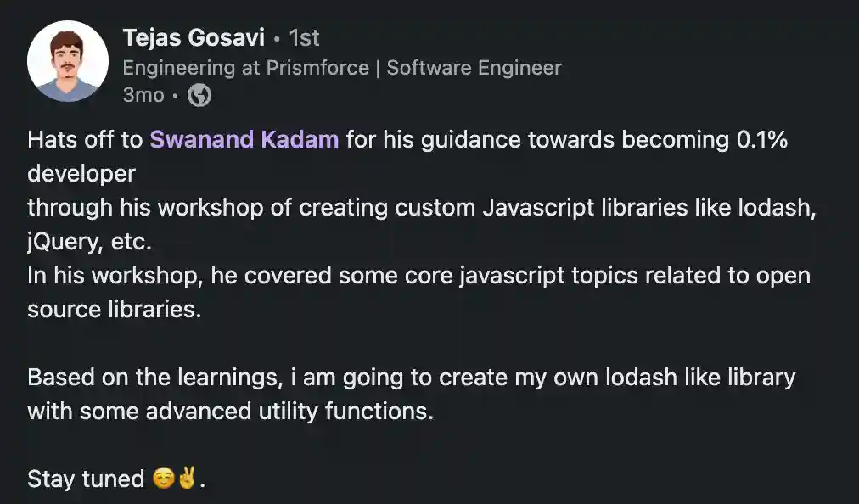Click the smiling face emoji
Viewport: 859px width, 504px height.
[x=164, y=479]
